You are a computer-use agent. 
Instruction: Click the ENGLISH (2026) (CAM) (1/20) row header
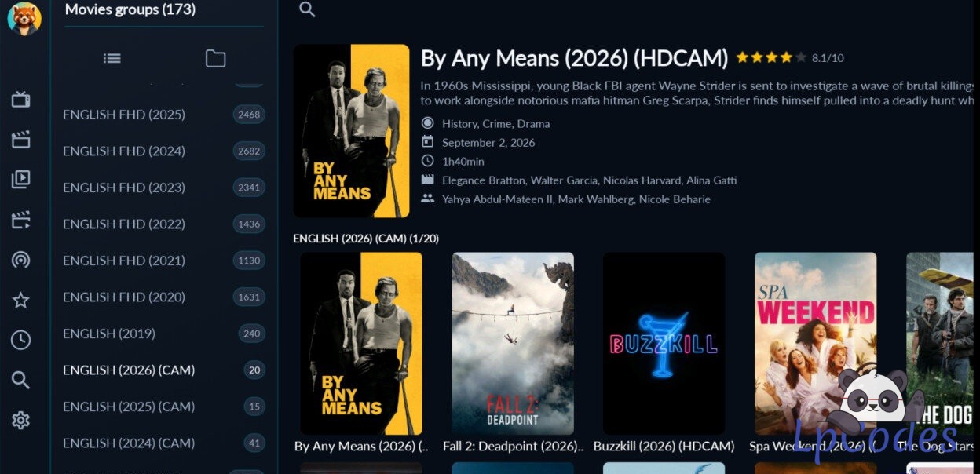point(366,238)
